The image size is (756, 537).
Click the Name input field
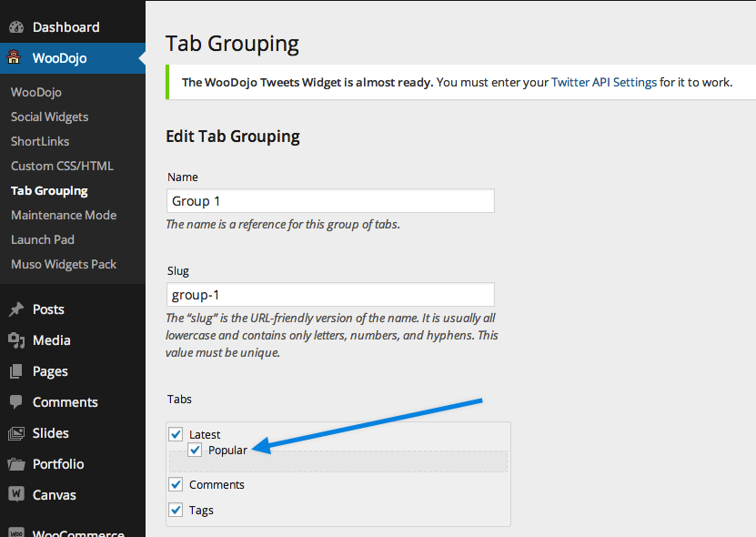click(330, 201)
